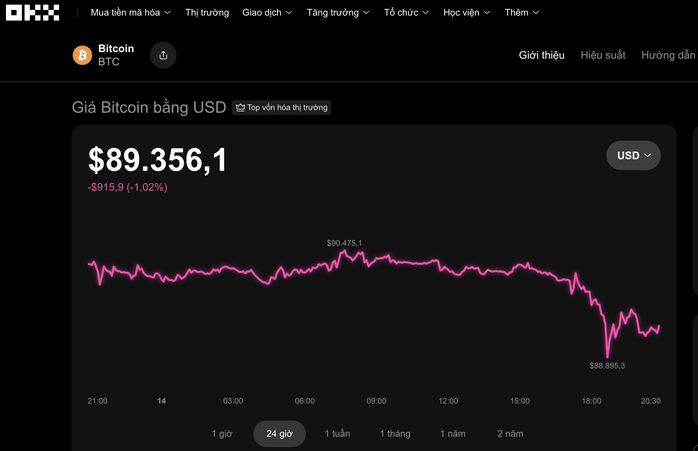Expand the Học viện menu
The height and width of the screenshot is (451, 698).
[467, 12]
